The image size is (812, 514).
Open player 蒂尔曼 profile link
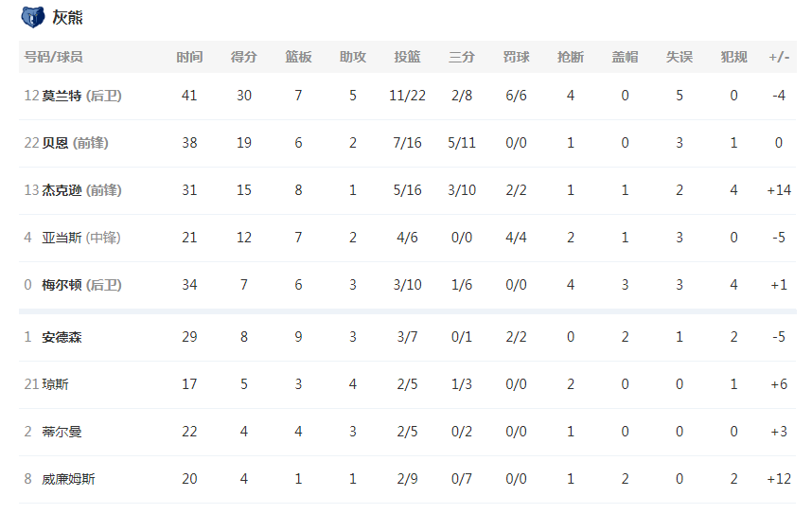tap(62, 432)
